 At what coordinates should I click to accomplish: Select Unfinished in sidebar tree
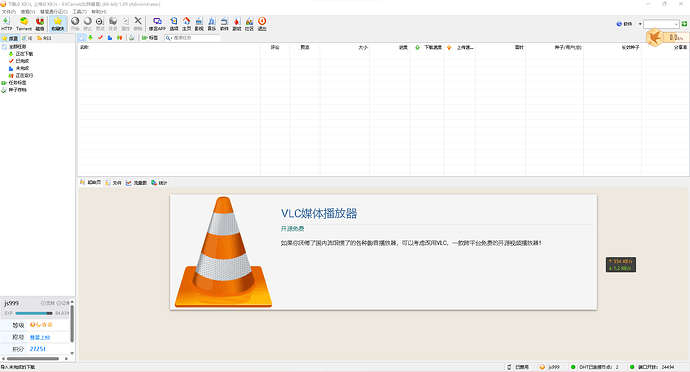pos(22,68)
